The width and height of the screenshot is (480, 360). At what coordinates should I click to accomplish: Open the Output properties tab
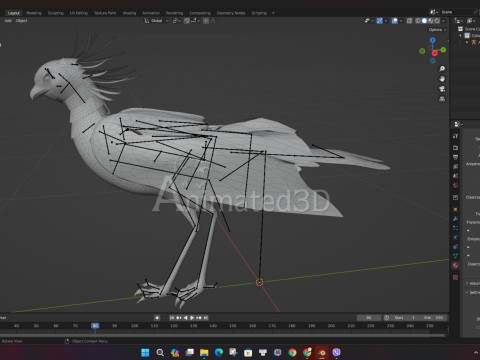[x=455, y=157]
